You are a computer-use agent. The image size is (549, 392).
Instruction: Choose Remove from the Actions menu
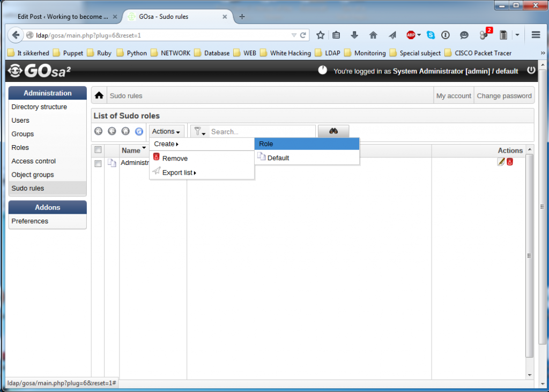tap(202, 159)
